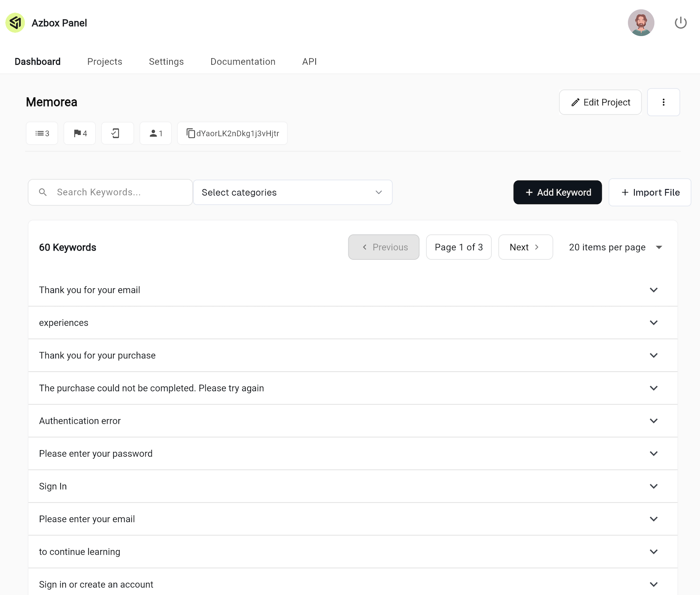This screenshot has height=595, width=700.
Task: Click the categories badge showing 3
Action: [x=42, y=133]
